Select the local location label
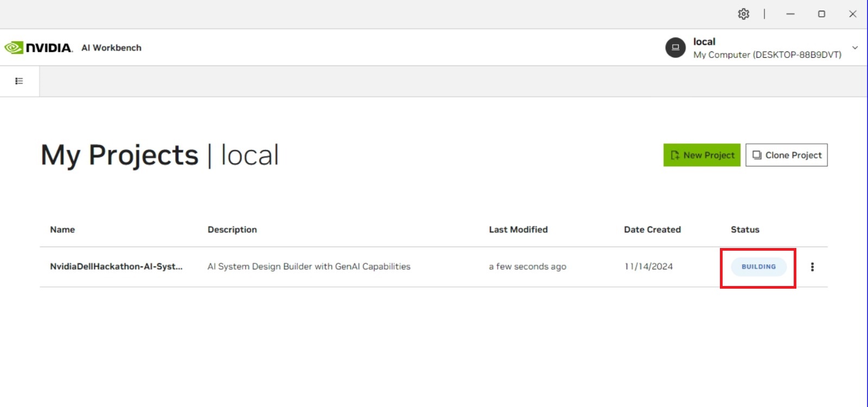This screenshot has width=868, height=407. [x=704, y=42]
